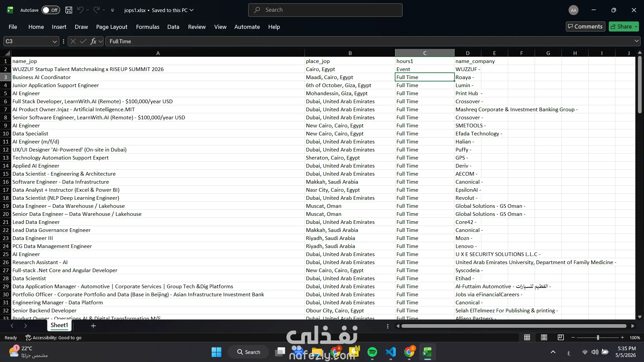Click the vertical scroll up arrow
Screen dimensions: 644x362
640,53
